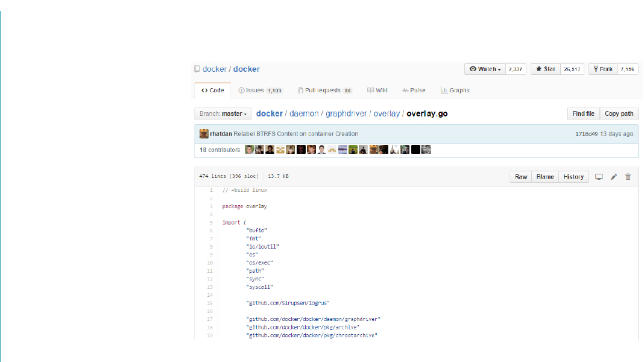Click line number 5
644x362 pixels.
click(211, 223)
